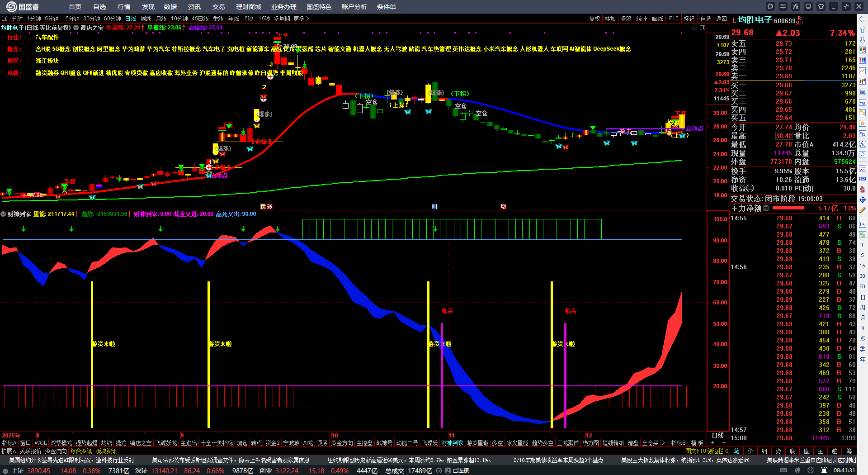Switch to 分时 intraday chart period
Screen dimensions: 868x475
tap(17, 19)
